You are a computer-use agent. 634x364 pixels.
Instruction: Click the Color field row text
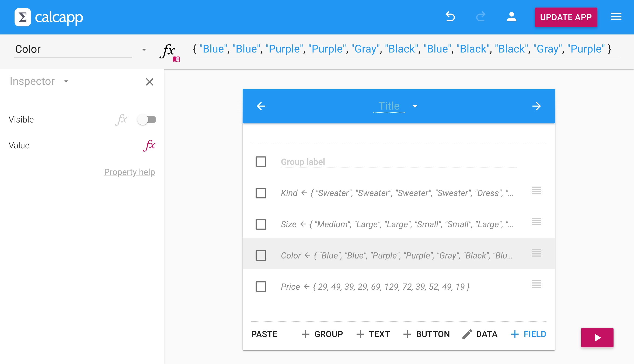pyautogui.click(x=397, y=255)
